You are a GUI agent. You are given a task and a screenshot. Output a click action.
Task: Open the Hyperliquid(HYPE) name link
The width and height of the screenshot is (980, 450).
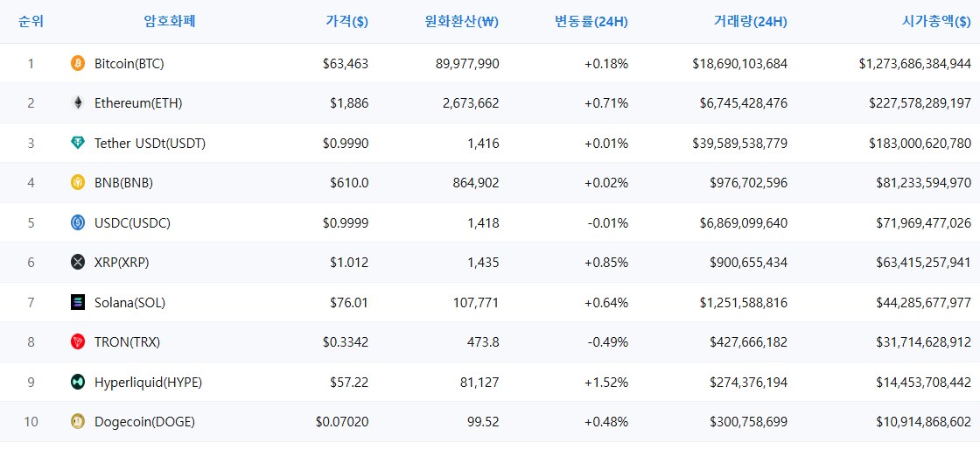(x=148, y=382)
